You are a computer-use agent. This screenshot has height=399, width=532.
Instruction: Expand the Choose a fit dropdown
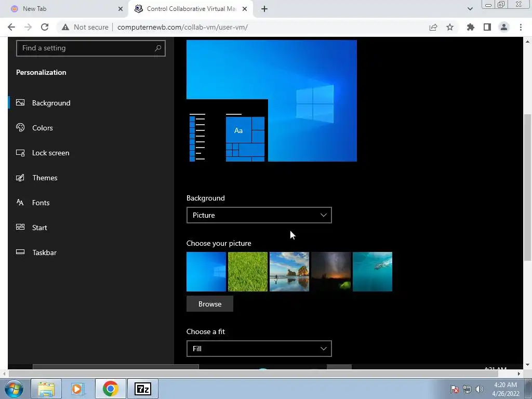coord(259,349)
